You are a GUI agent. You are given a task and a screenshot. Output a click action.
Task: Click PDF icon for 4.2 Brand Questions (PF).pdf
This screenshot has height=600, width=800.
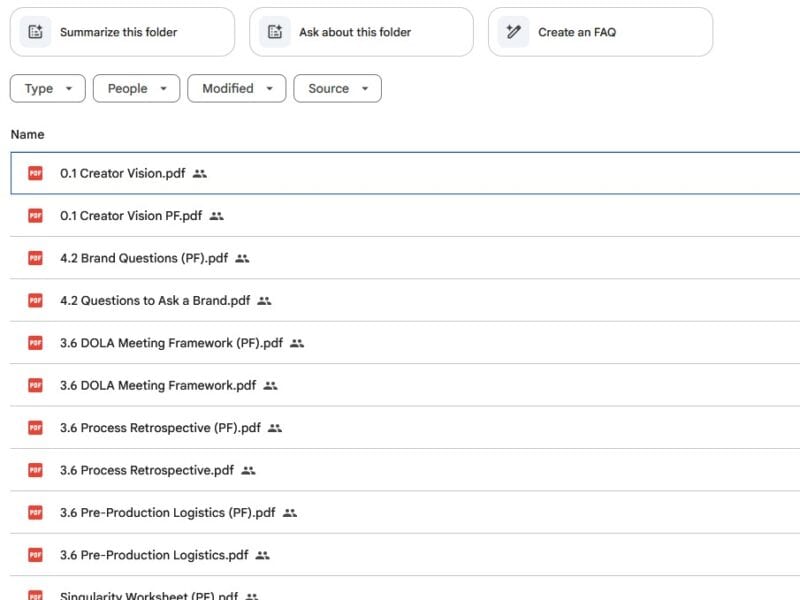pyautogui.click(x=36, y=258)
